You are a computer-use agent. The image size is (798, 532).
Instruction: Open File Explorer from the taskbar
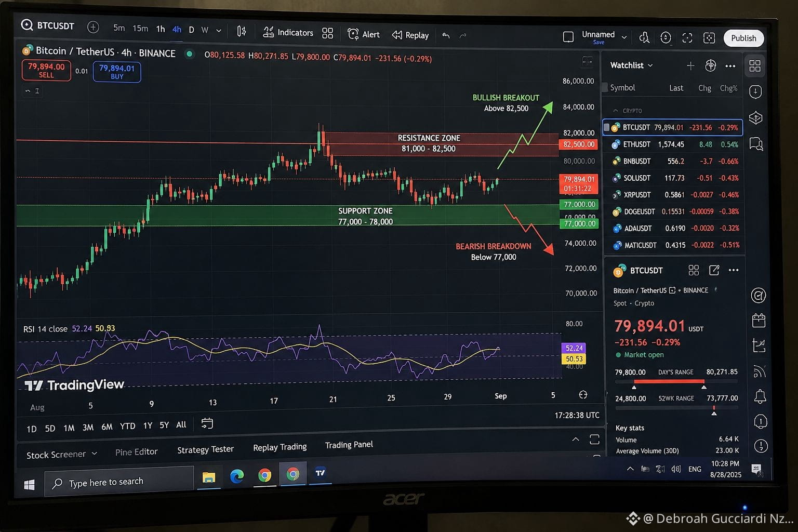click(x=209, y=477)
